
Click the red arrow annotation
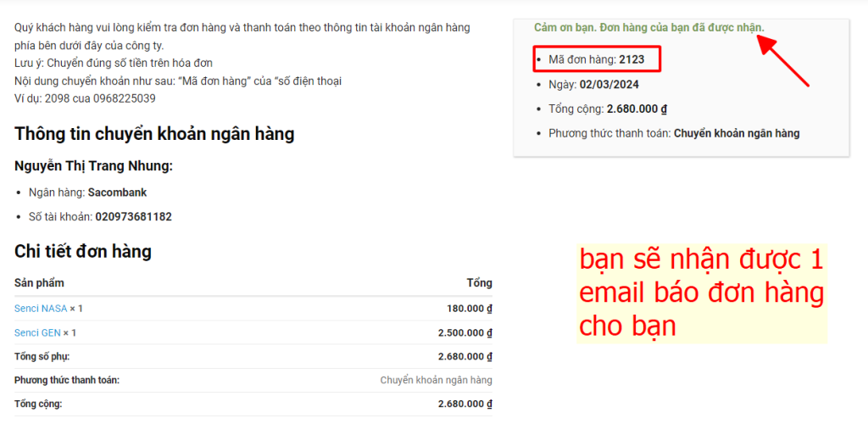pyautogui.click(x=782, y=60)
